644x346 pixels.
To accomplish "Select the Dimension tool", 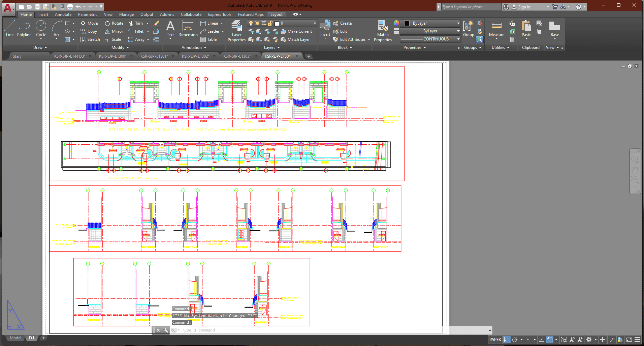I will (x=188, y=29).
